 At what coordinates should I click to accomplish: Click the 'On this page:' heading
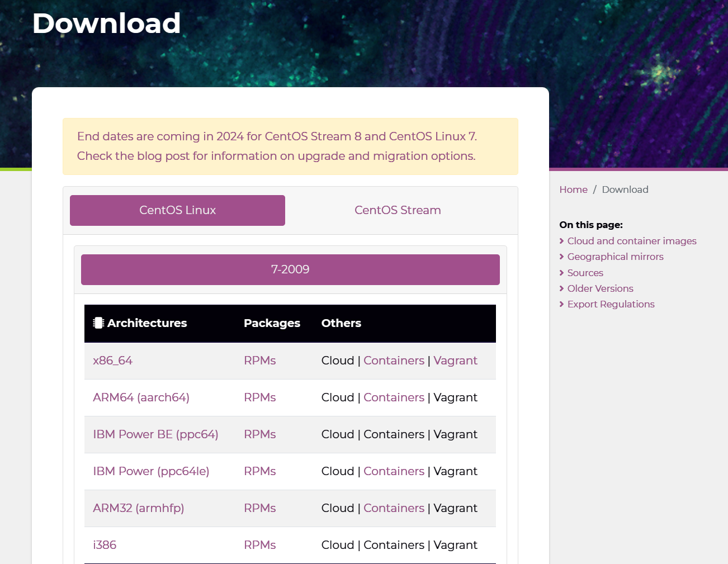[x=591, y=225]
